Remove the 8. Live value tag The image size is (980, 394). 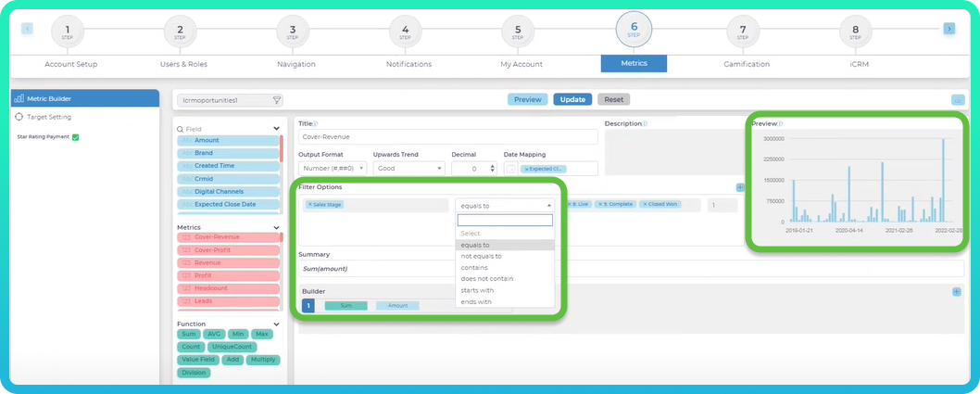[570, 205]
